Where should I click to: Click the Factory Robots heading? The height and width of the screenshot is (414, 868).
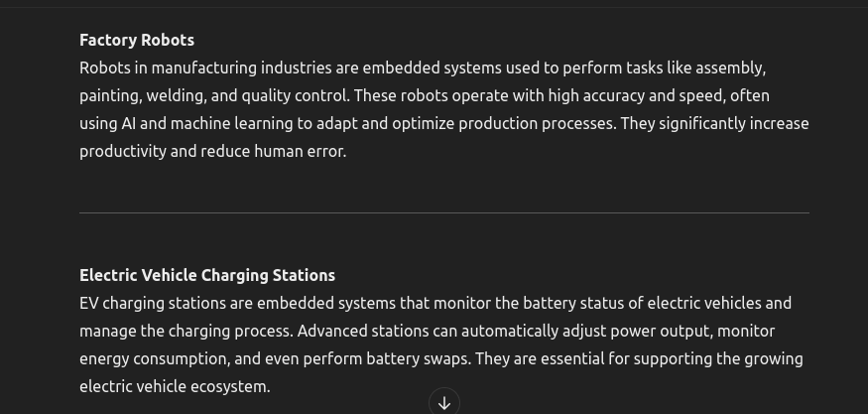pyautogui.click(x=137, y=41)
